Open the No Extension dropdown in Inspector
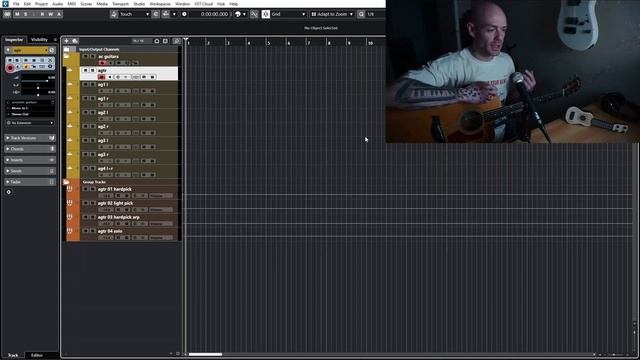 pos(30,122)
